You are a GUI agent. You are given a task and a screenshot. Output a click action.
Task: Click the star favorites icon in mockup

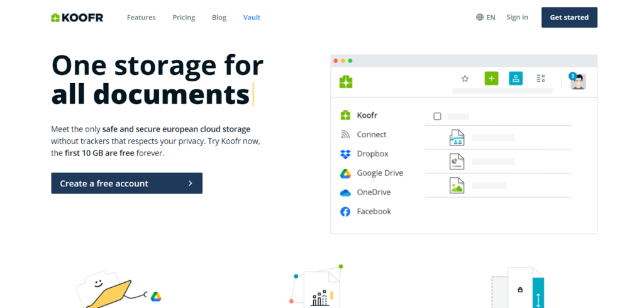click(x=465, y=79)
